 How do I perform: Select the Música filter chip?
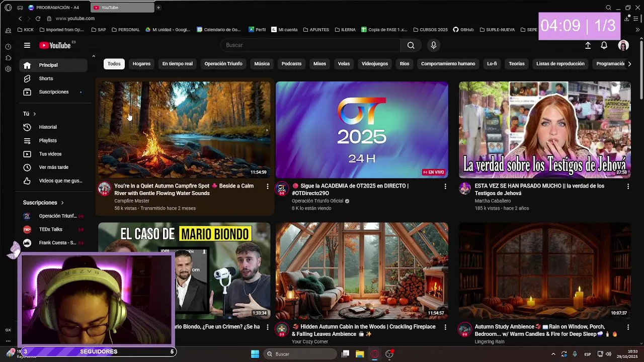262,64
